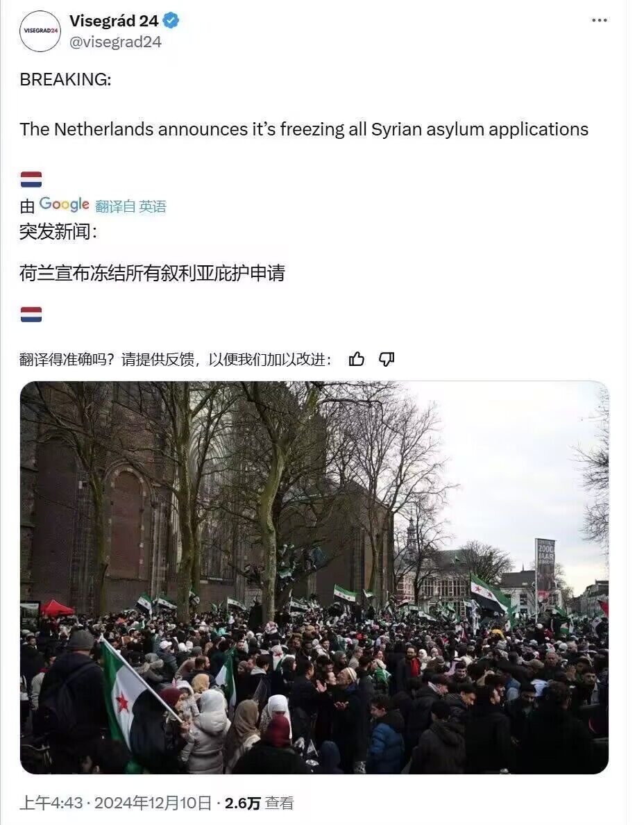Open the Visegrád 24 display name

[x=114, y=21]
